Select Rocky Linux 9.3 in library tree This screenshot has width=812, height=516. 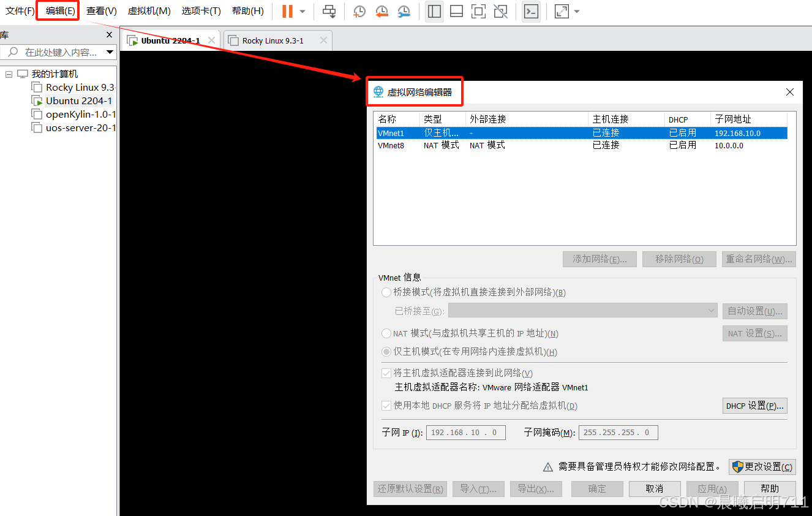tap(80, 88)
